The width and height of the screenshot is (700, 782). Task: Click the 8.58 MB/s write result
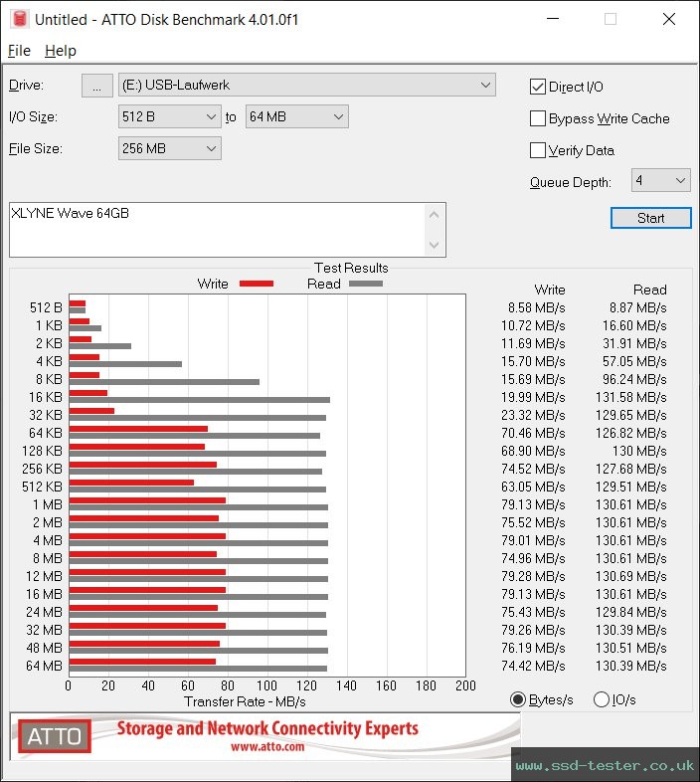pos(537,307)
